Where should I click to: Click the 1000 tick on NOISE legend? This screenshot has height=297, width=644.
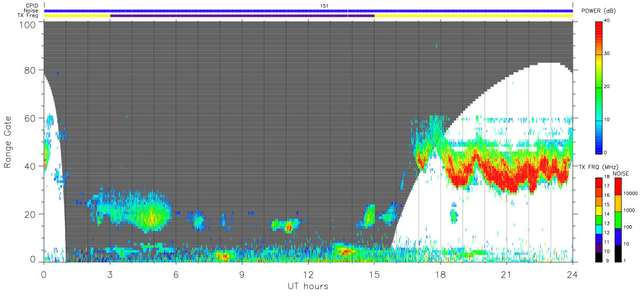click(x=630, y=211)
